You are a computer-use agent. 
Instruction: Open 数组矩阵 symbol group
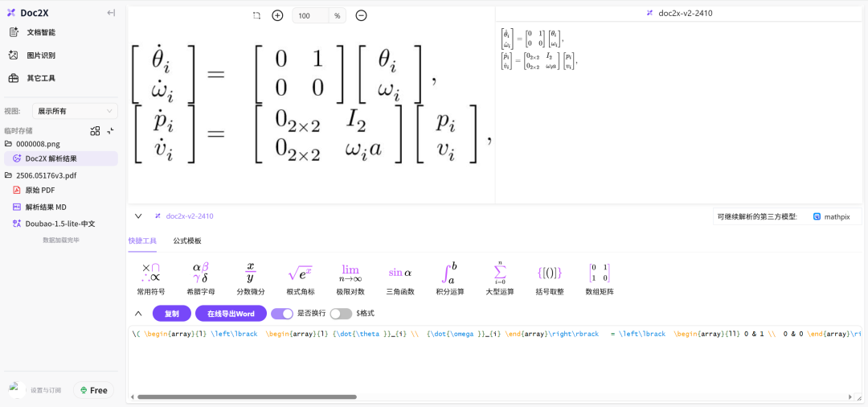(600, 279)
